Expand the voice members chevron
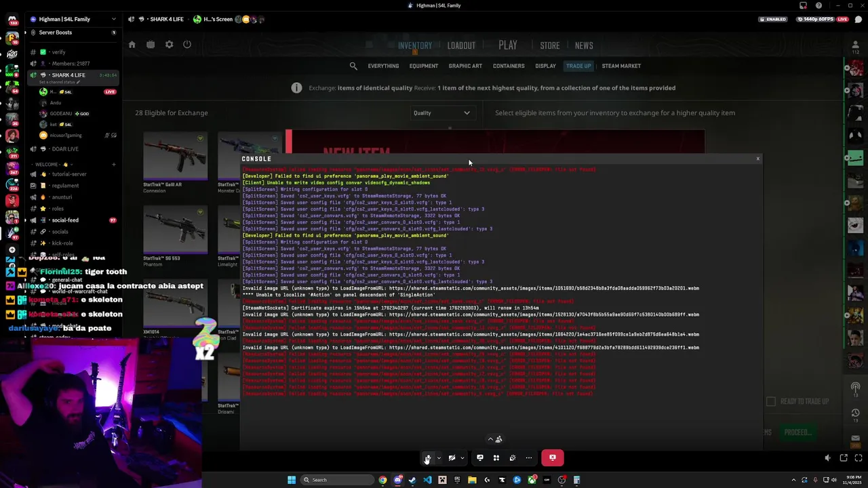This screenshot has height=488, width=868. pos(490,439)
